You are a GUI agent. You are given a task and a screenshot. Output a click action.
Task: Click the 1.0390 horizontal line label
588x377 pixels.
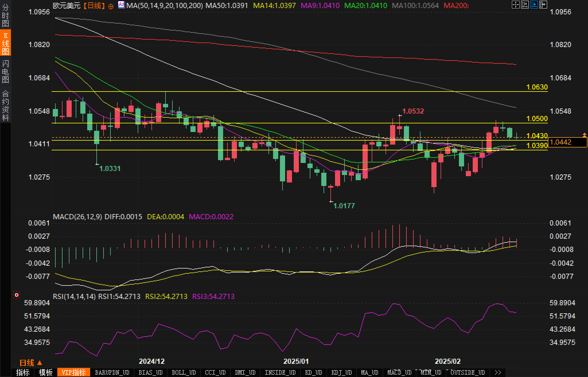click(x=537, y=146)
